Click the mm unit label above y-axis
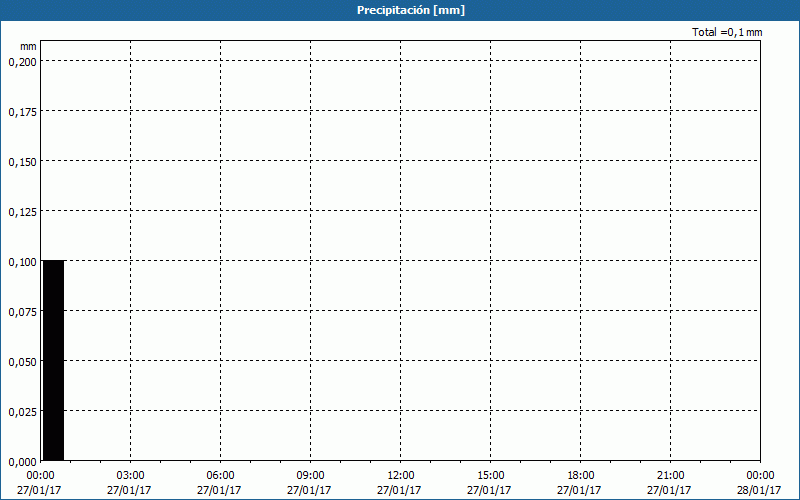 click(x=29, y=46)
